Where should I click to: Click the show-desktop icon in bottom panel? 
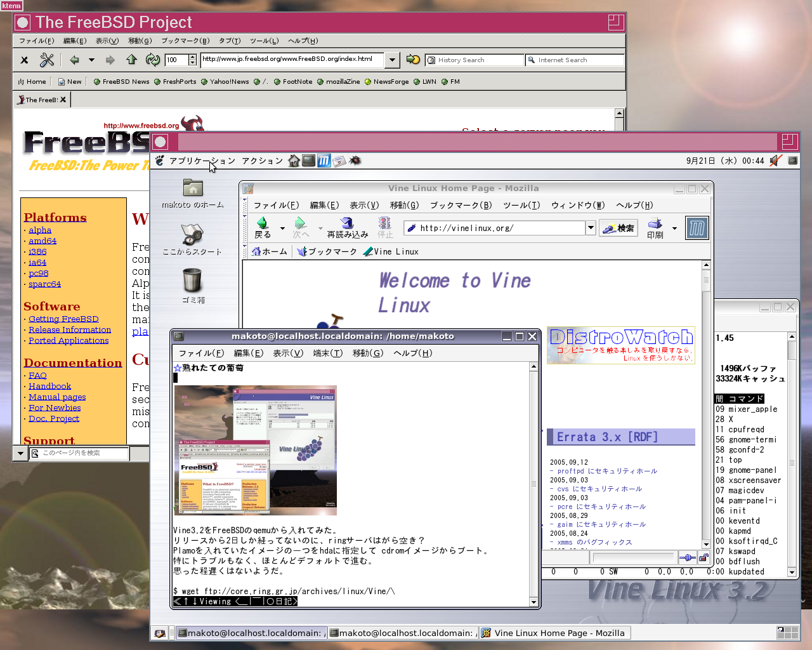(x=160, y=633)
